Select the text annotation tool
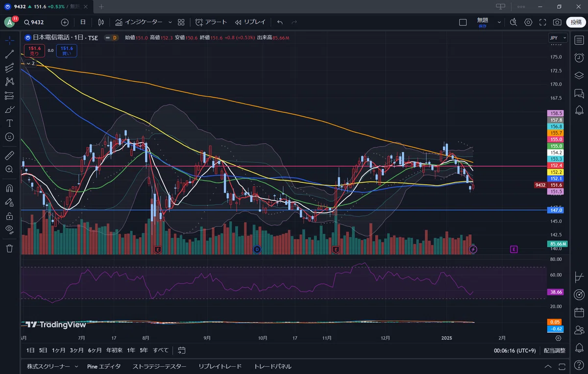Image resolution: width=588 pixels, height=374 pixels. point(9,123)
